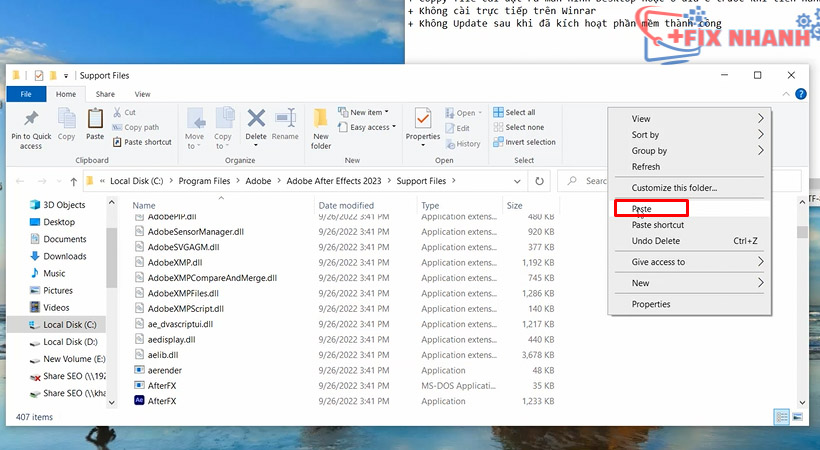Click the Paste clipboard icon in the ribbon
820x450 pixels.
tap(95, 118)
